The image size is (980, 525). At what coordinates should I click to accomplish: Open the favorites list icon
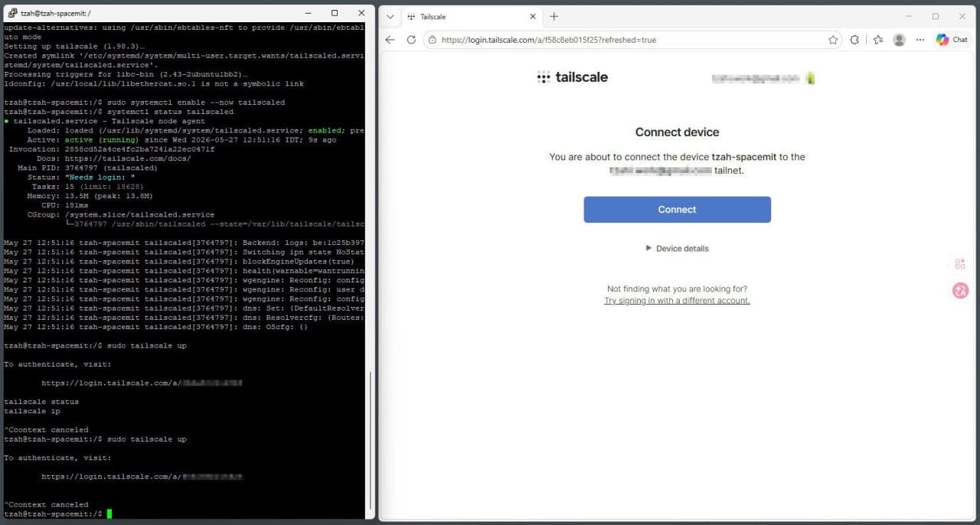point(878,40)
